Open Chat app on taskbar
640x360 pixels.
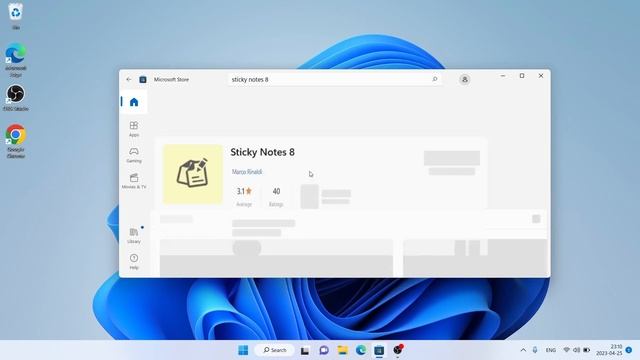tap(324, 350)
